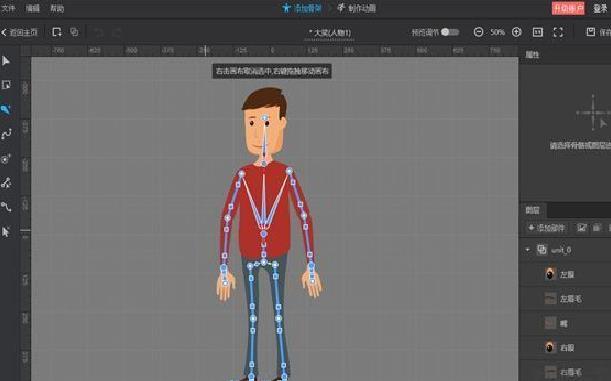Click the head bone joint on forehead
Viewport: 611px width, 381px height.
coord(265,118)
